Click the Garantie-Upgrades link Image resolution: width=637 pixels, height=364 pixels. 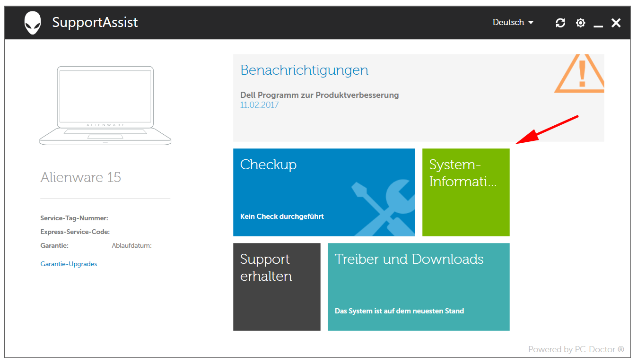click(x=69, y=264)
